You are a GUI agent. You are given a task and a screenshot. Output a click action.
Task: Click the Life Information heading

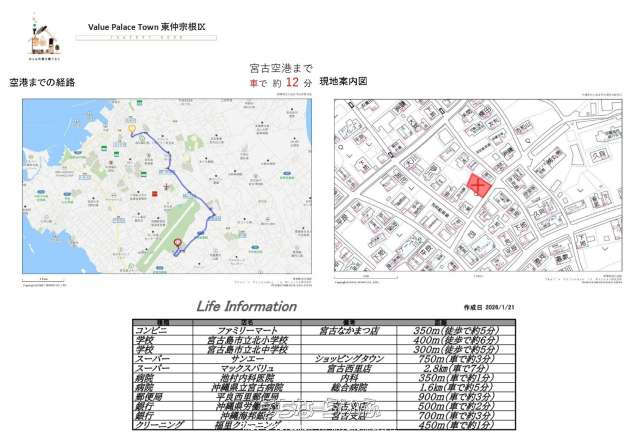coord(245,306)
